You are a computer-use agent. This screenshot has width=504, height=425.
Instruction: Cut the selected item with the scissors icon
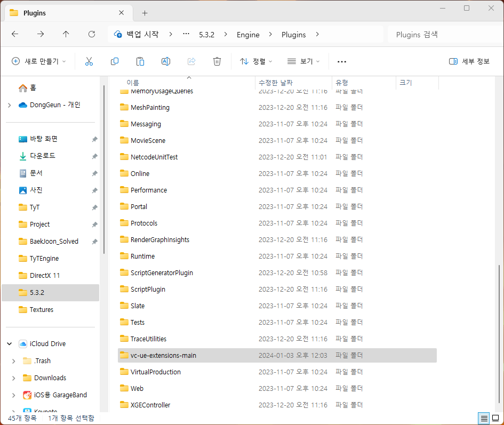(x=89, y=61)
